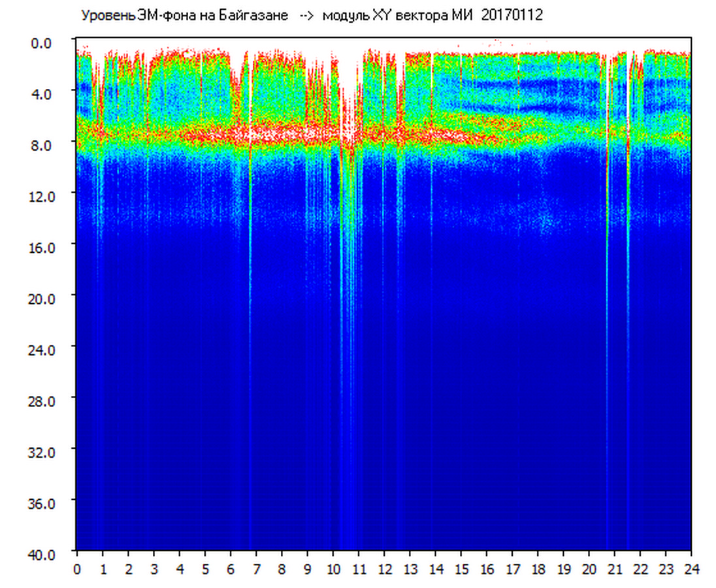
Task: Click hour 15 on the horizontal time axis
Action: click(x=461, y=569)
